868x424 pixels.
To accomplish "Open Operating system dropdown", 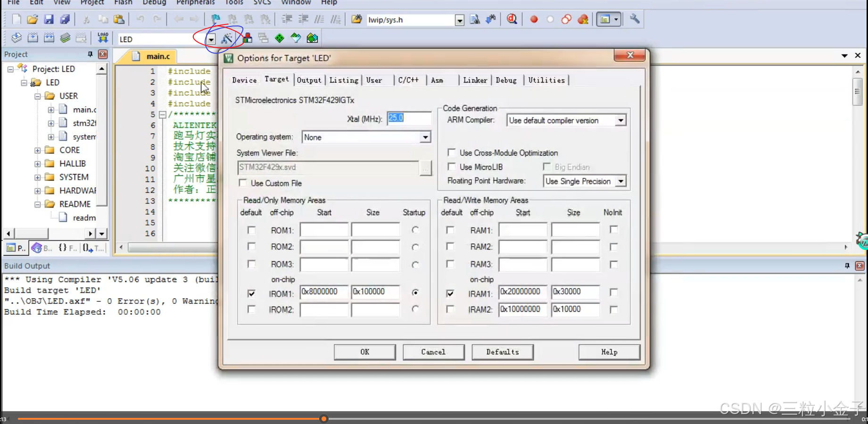I will pos(425,137).
